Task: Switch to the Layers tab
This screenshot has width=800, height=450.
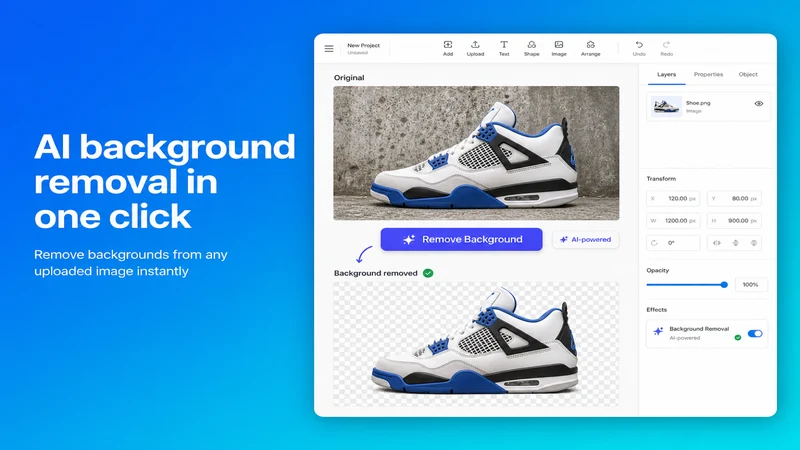Action: click(x=666, y=74)
